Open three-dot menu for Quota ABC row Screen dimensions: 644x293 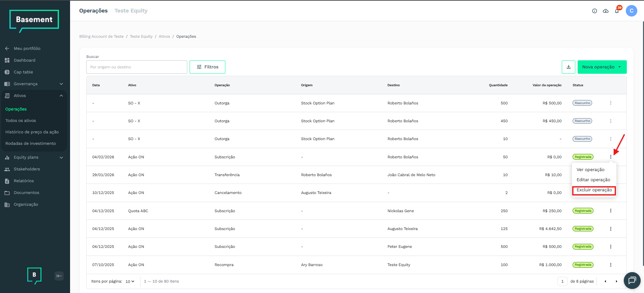coord(610,211)
